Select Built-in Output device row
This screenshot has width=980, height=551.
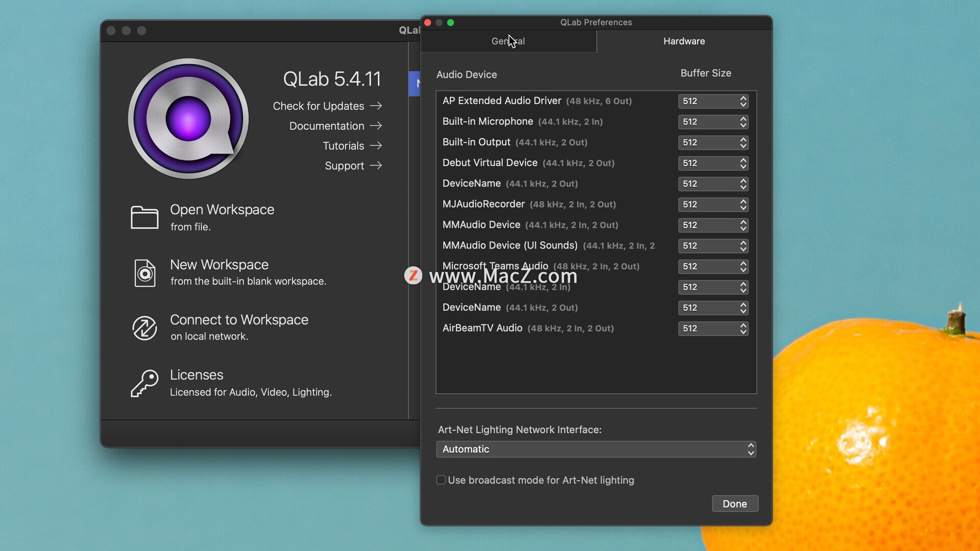point(596,142)
